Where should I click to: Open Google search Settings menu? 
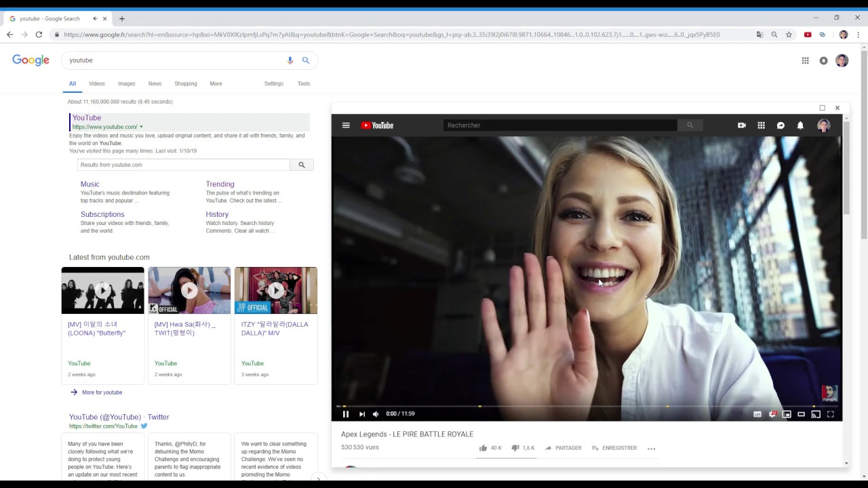(274, 84)
